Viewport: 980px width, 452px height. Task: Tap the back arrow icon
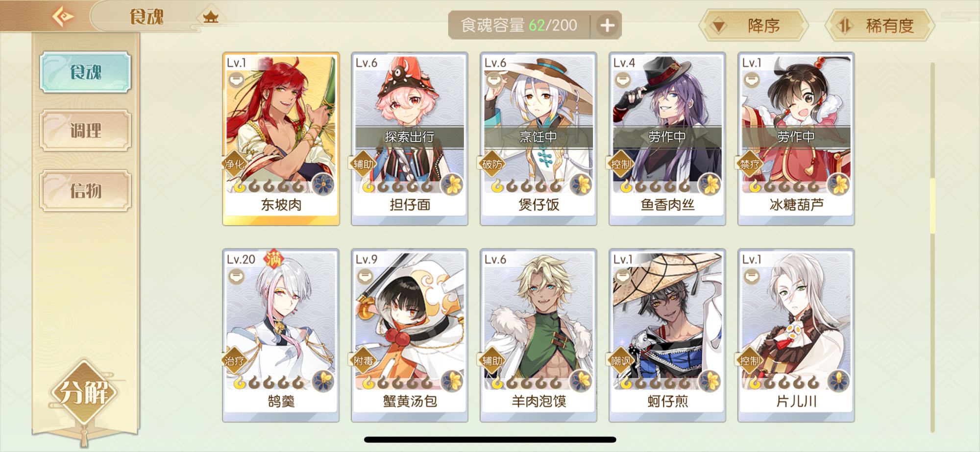(63, 17)
